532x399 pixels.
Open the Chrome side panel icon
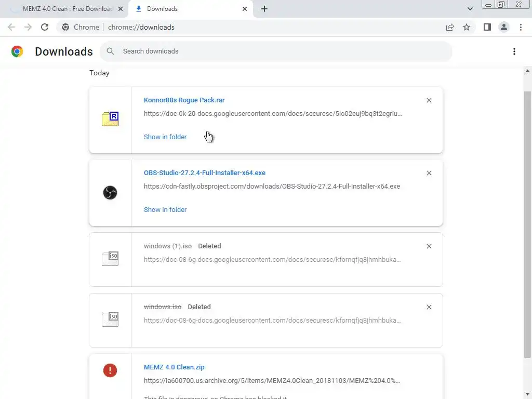tap(487, 27)
